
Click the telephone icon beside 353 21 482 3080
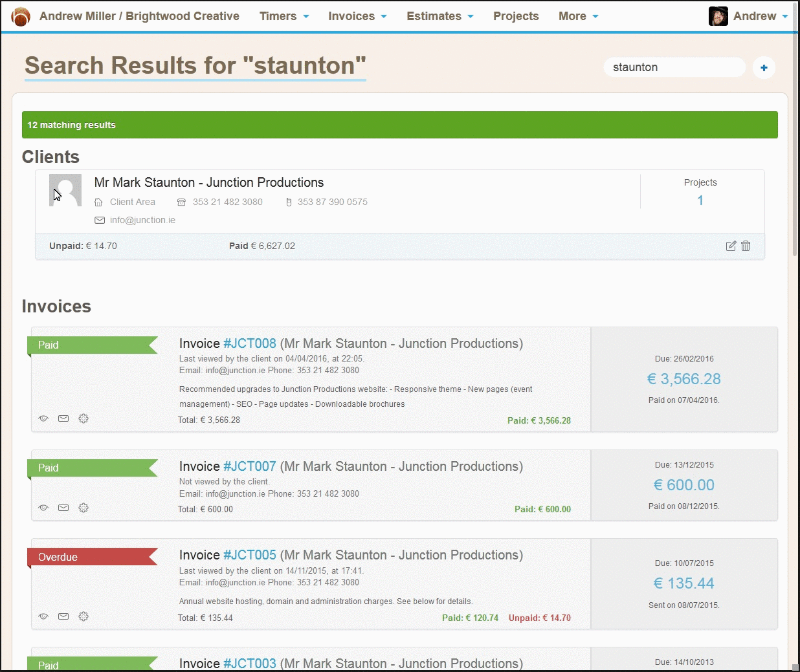coord(181,202)
